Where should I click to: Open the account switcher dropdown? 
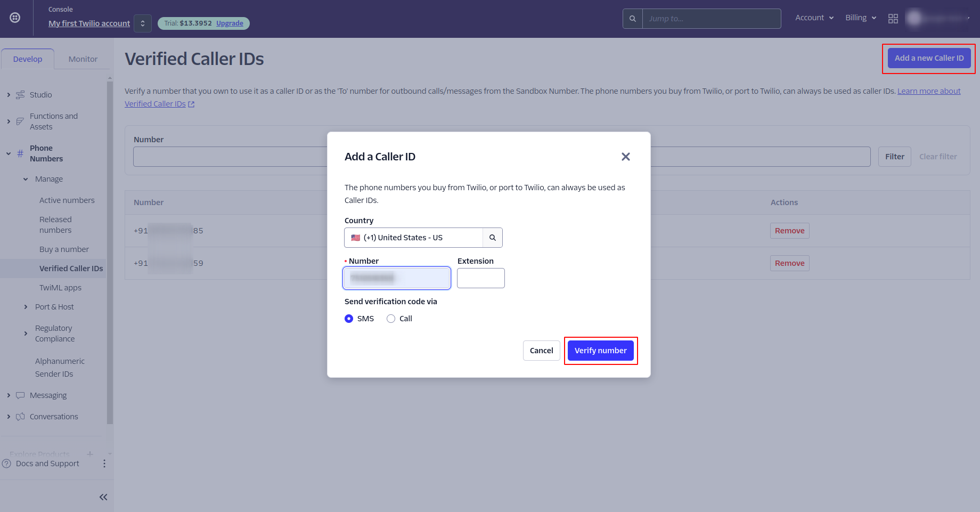(x=143, y=23)
